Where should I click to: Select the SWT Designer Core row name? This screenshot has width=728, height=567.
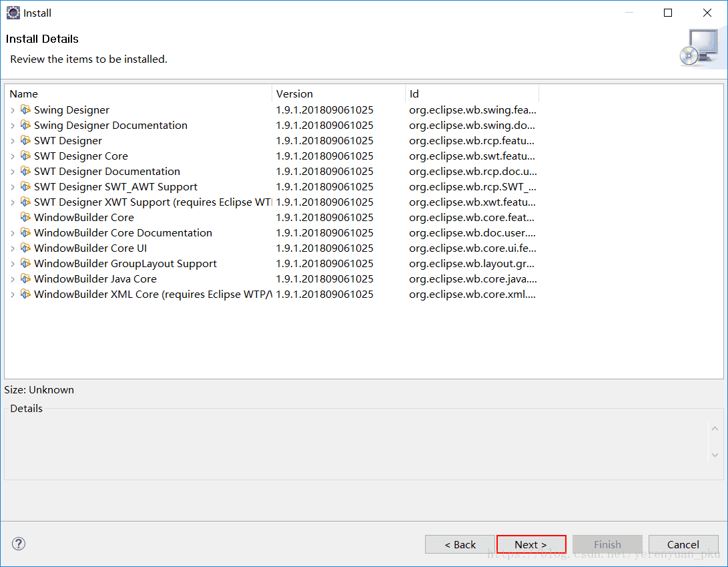(81, 156)
